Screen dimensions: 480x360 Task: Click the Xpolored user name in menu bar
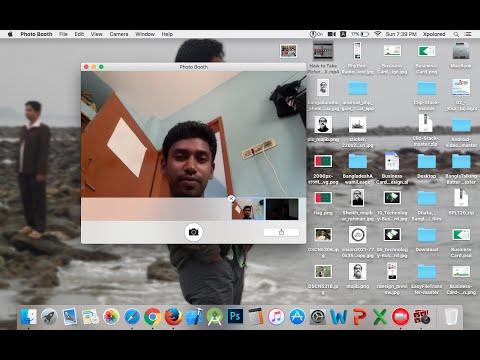tap(434, 34)
